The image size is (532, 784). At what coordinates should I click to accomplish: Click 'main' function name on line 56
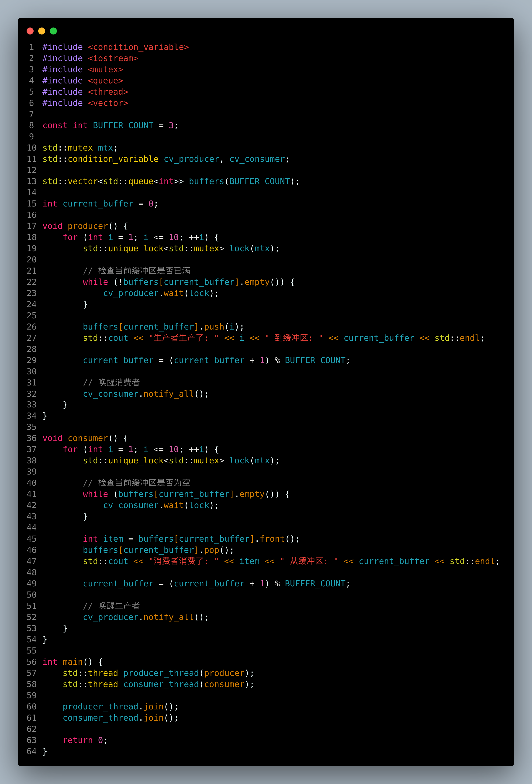(x=73, y=662)
